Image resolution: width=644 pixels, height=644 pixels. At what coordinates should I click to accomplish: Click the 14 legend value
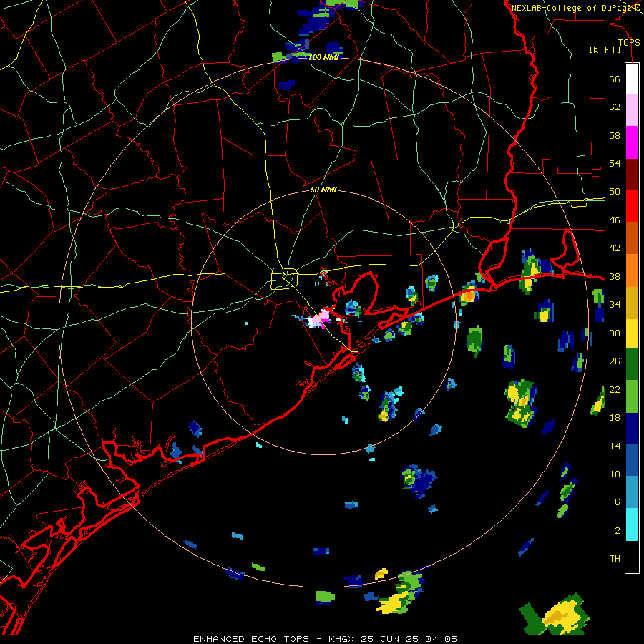pos(615,446)
